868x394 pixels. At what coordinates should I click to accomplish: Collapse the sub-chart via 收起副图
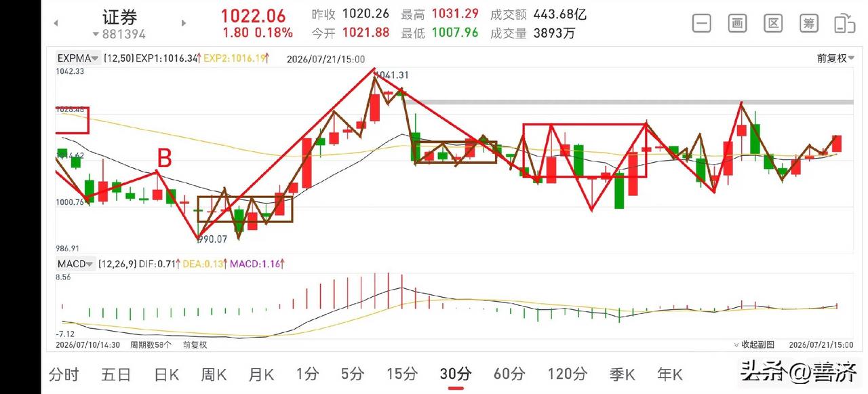coord(754,344)
